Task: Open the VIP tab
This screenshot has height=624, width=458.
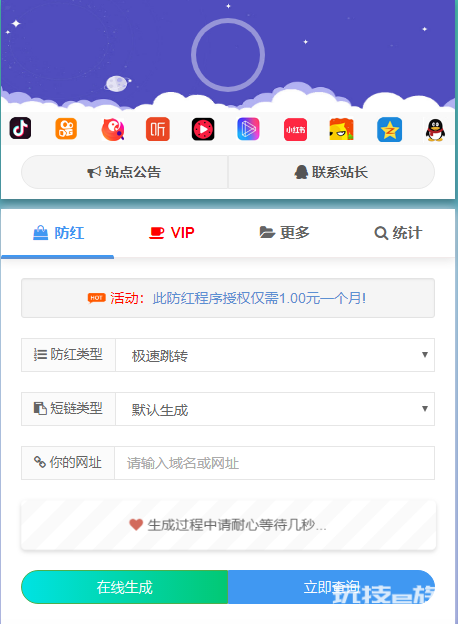Action: 172,233
